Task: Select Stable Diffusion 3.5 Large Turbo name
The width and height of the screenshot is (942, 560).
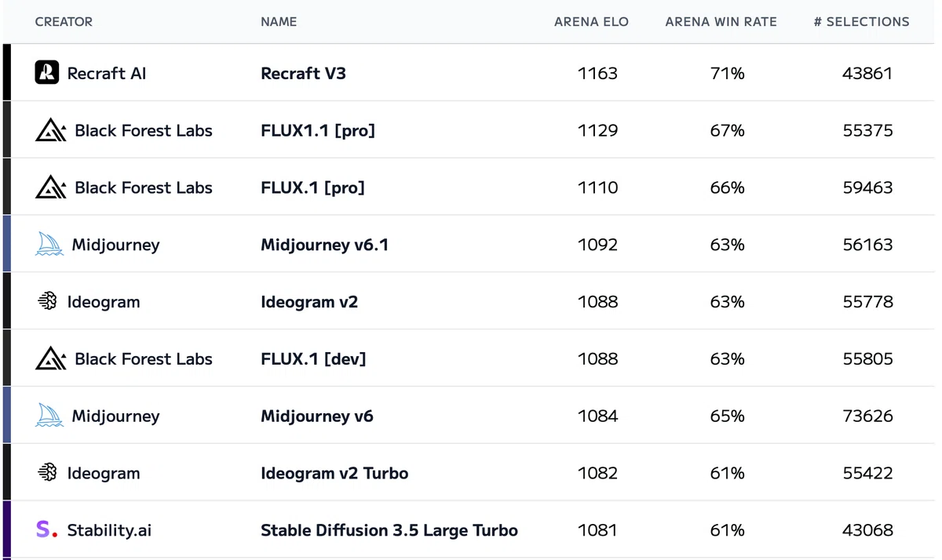Action: (389, 530)
